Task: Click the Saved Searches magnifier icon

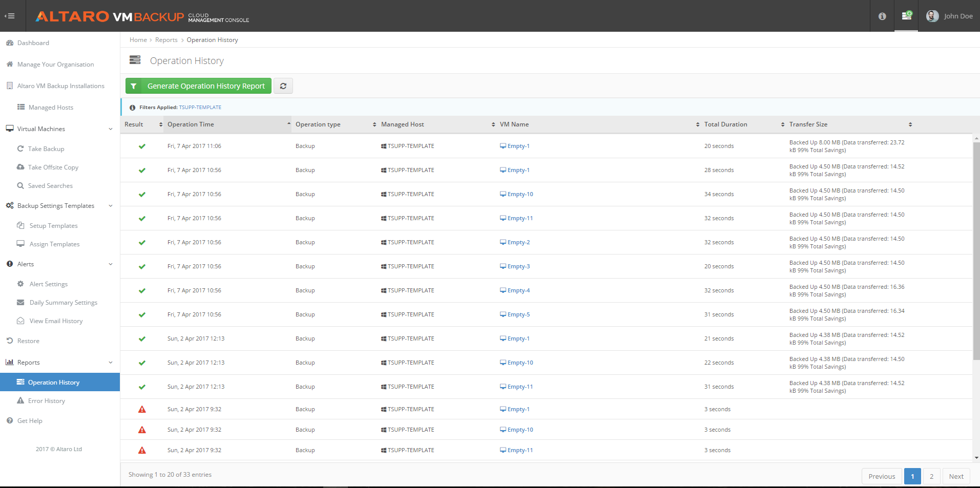Action: click(20, 185)
